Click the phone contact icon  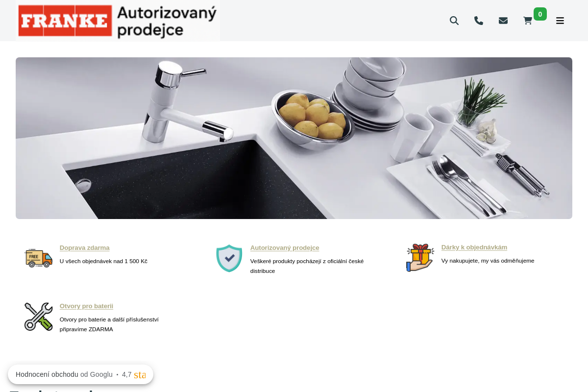tap(479, 21)
